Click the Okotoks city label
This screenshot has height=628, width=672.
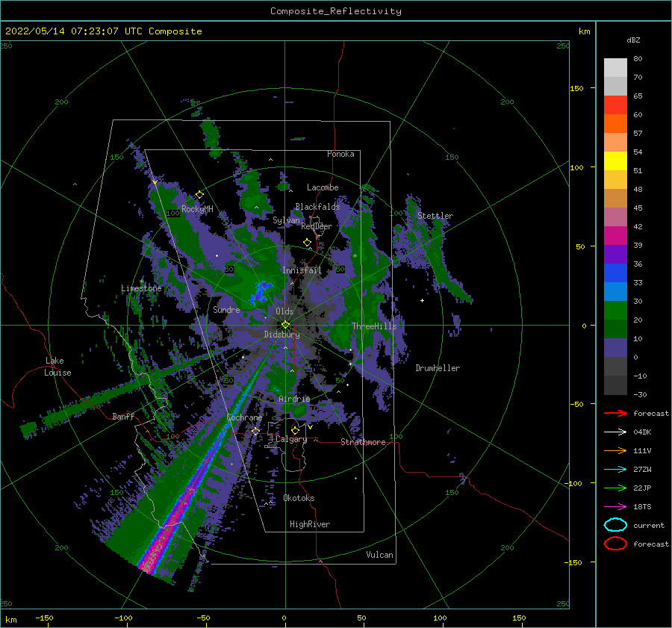click(x=299, y=498)
